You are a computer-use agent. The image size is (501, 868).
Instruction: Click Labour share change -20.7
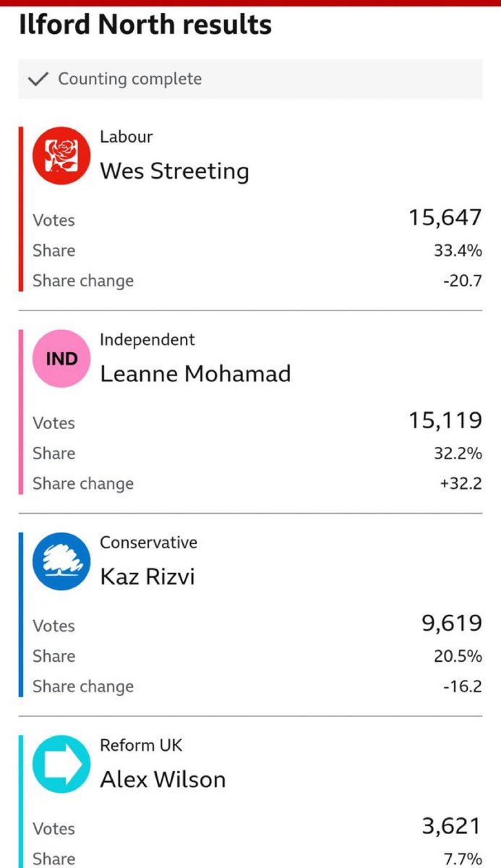pyautogui.click(x=463, y=281)
